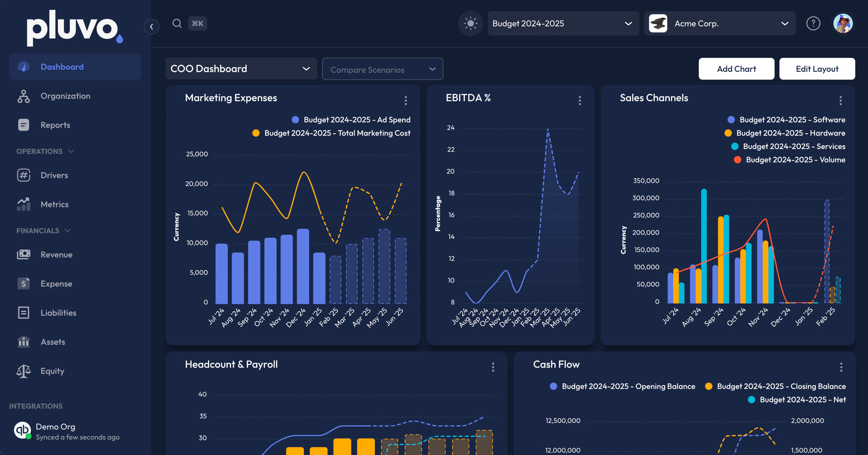The height and width of the screenshot is (455, 868).
Task: Open the Acme Corp. organization dropdown
Action: pos(720,23)
